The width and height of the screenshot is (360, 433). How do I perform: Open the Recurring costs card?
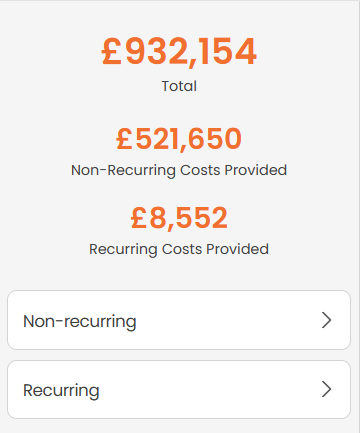[179, 389]
